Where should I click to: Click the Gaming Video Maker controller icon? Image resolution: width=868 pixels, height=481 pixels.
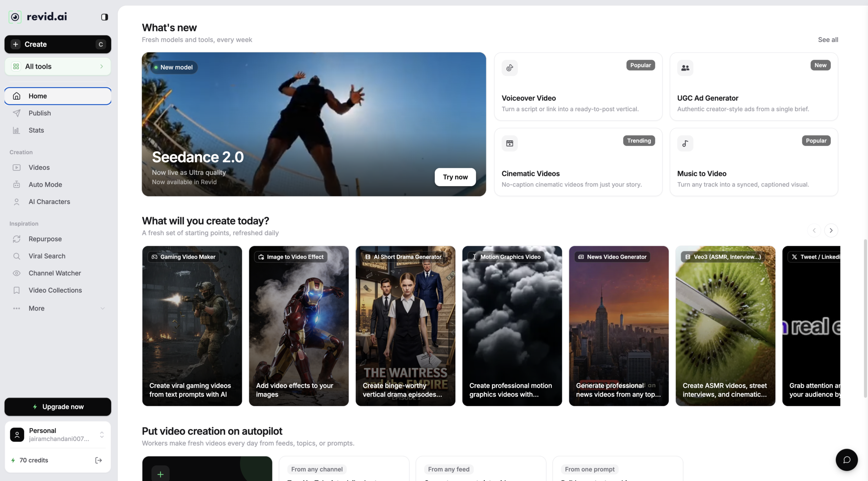pyautogui.click(x=155, y=257)
